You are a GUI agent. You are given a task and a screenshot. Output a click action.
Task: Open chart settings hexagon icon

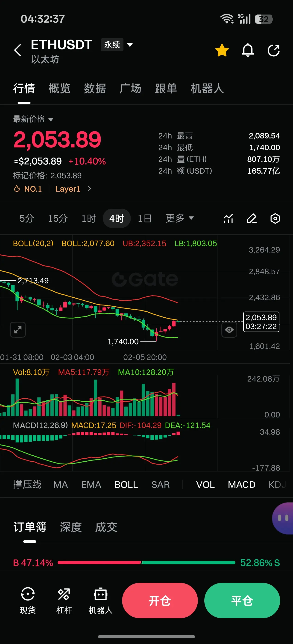coord(275,218)
